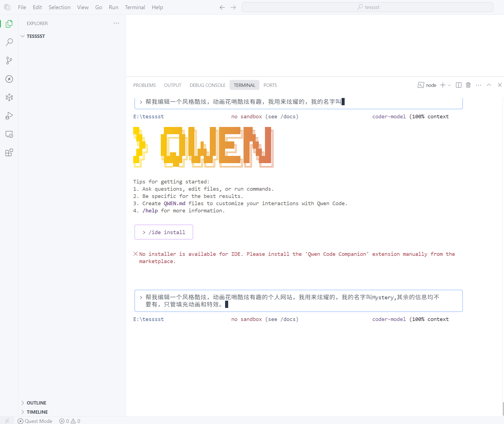Image resolution: width=504 pixels, height=424 pixels.
Task: Open errors and warnings status entry
Action: [70, 421]
